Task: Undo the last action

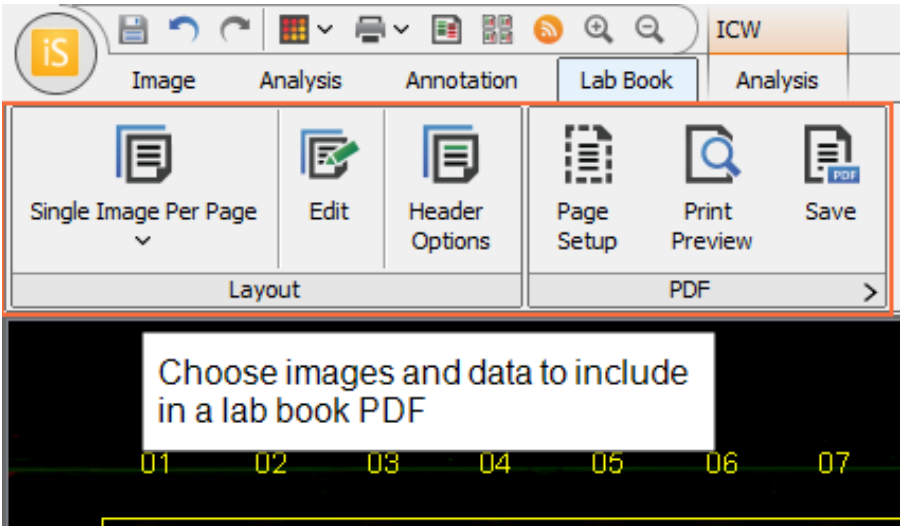Action: click(x=184, y=29)
